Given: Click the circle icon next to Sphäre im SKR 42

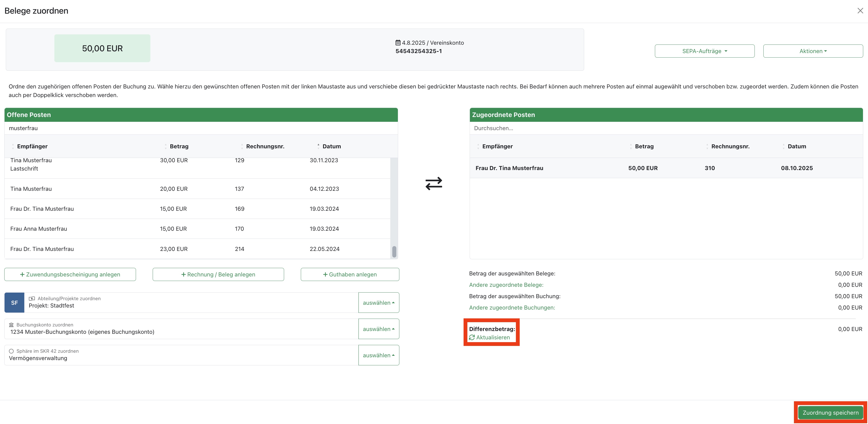Looking at the screenshot, I should (11, 351).
